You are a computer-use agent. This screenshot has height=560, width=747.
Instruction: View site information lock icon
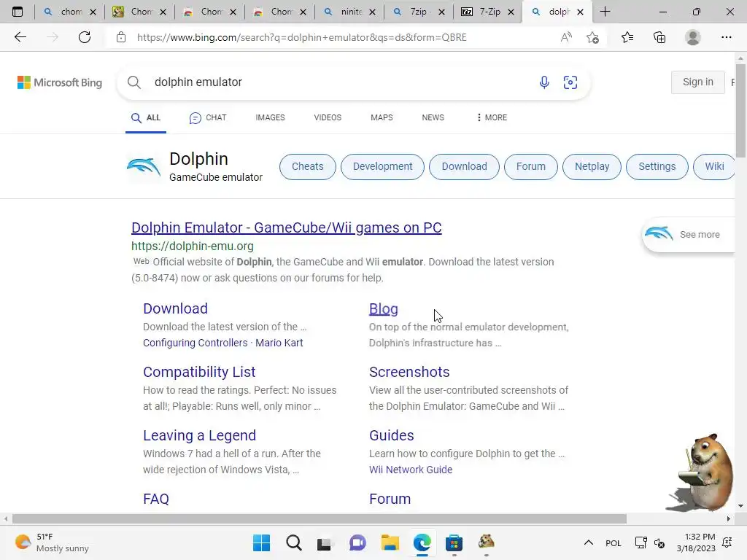(121, 37)
